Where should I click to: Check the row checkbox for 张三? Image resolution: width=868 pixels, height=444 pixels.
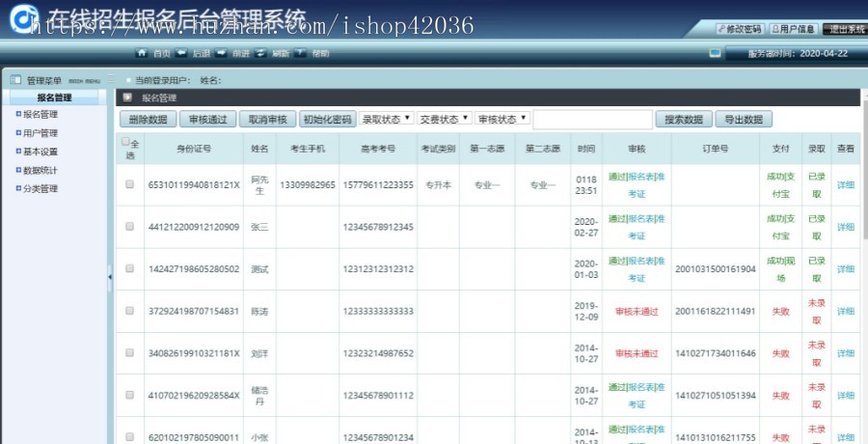click(129, 227)
